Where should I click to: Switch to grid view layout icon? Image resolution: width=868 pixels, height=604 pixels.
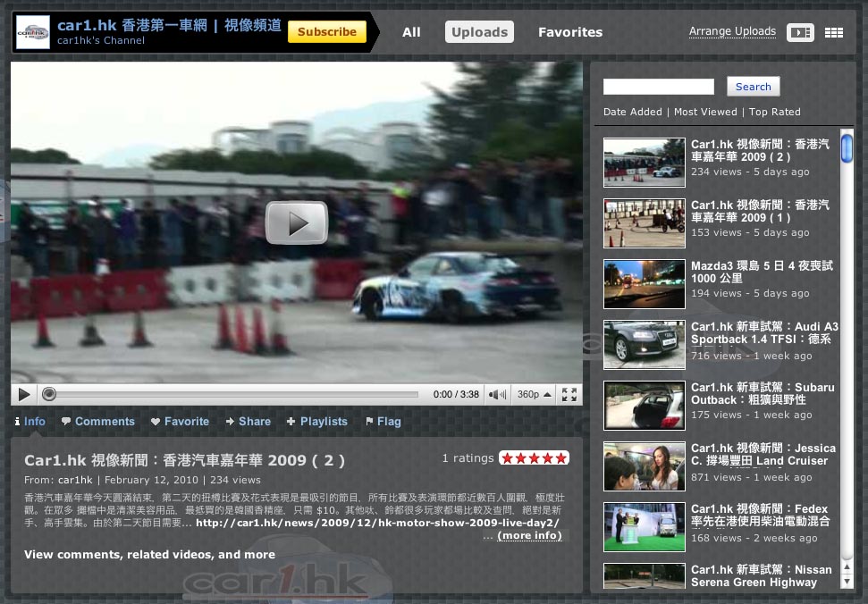834,33
